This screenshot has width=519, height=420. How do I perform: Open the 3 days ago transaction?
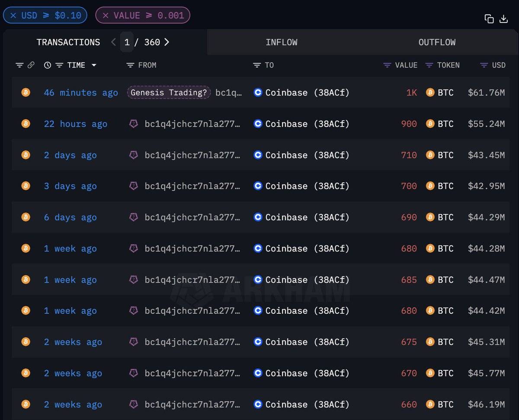pos(70,186)
